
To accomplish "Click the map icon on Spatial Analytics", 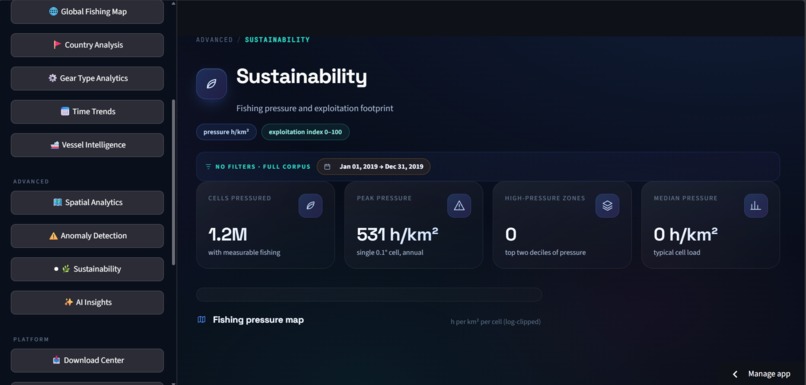I will 58,203.
